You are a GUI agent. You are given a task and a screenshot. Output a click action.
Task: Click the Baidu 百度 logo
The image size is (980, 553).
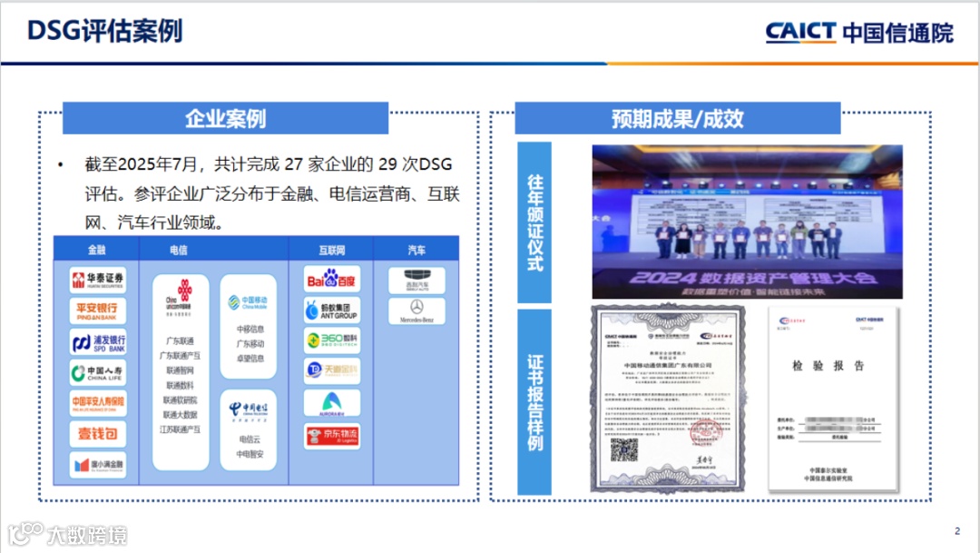[x=331, y=280]
